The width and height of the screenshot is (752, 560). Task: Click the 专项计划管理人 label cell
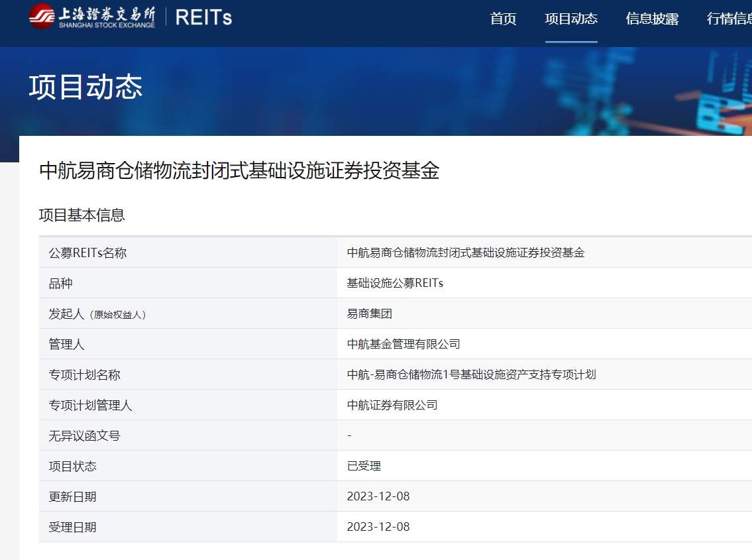pyautogui.click(x=188, y=405)
